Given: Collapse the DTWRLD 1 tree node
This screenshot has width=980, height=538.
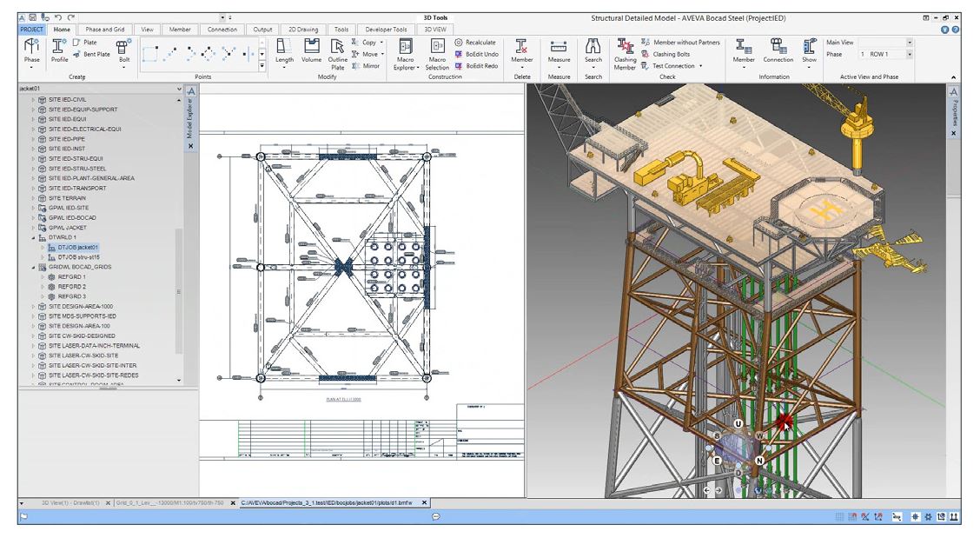Looking at the screenshot, I should tap(34, 238).
